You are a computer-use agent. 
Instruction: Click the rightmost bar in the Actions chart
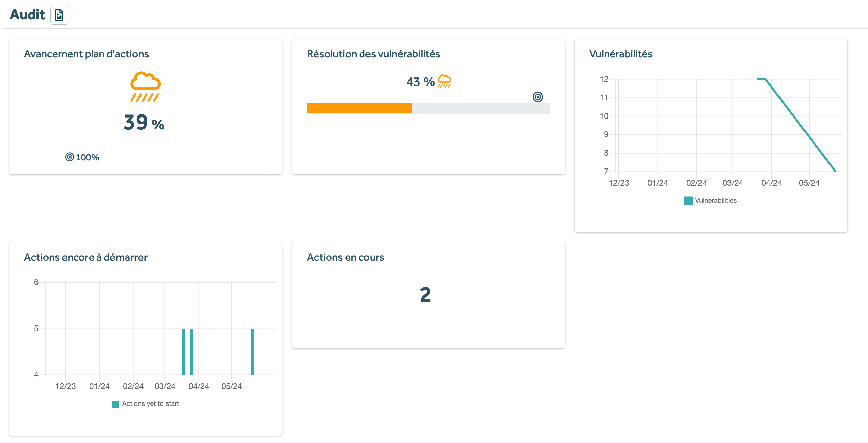[x=252, y=351]
